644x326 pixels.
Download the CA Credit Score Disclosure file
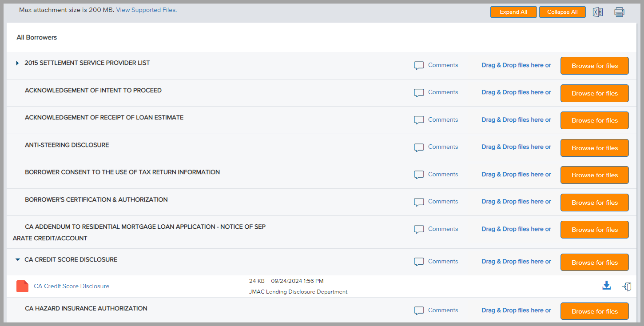click(606, 286)
